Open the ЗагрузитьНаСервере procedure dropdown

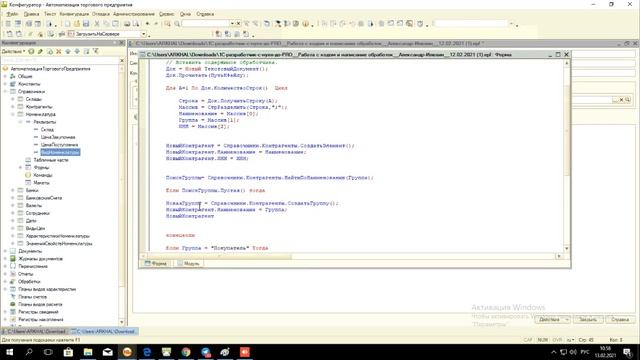[143, 34]
